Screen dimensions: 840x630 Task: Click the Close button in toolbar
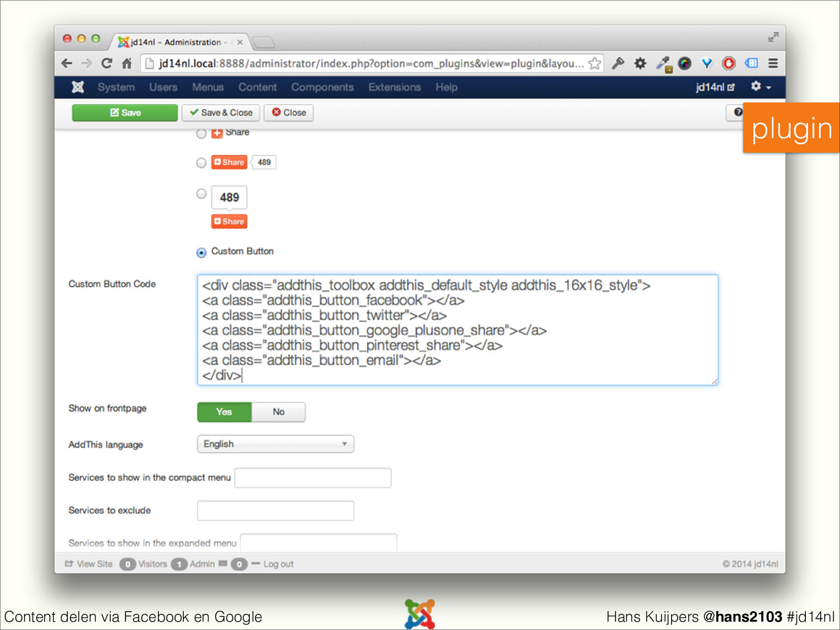point(289,113)
